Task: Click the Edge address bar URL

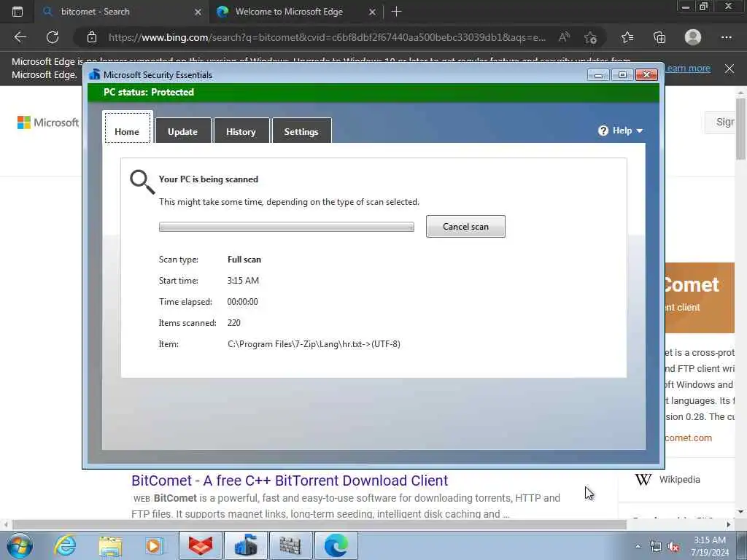Action: [327, 37]
